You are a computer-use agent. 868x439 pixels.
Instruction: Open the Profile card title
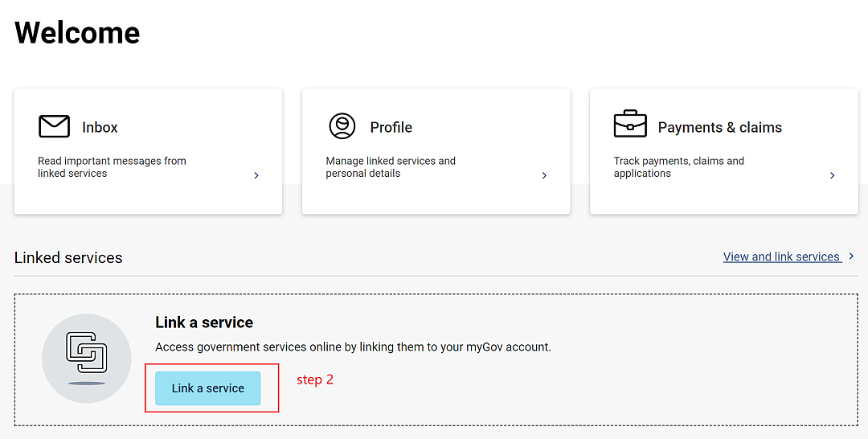(x=391, y=127)
